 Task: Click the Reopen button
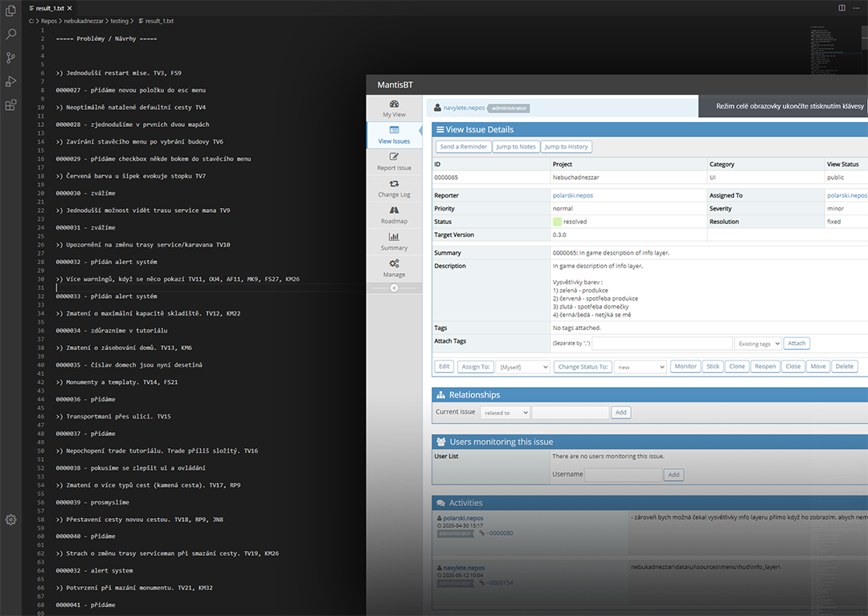pos(765,366)
